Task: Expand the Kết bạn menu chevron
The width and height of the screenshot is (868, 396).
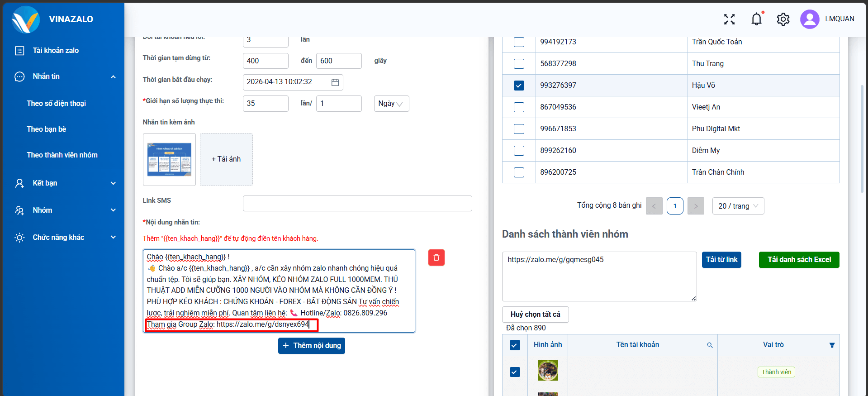Action: [x=114, y=183]
